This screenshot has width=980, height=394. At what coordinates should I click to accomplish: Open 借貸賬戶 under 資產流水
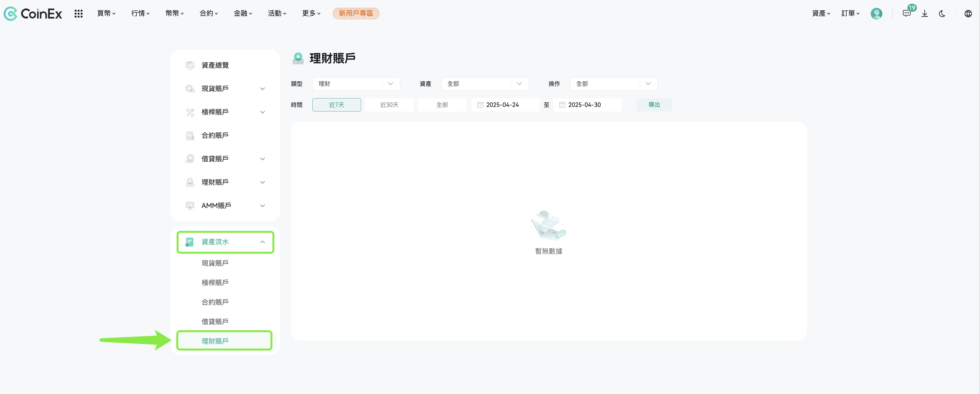click(x=215, y=322)
